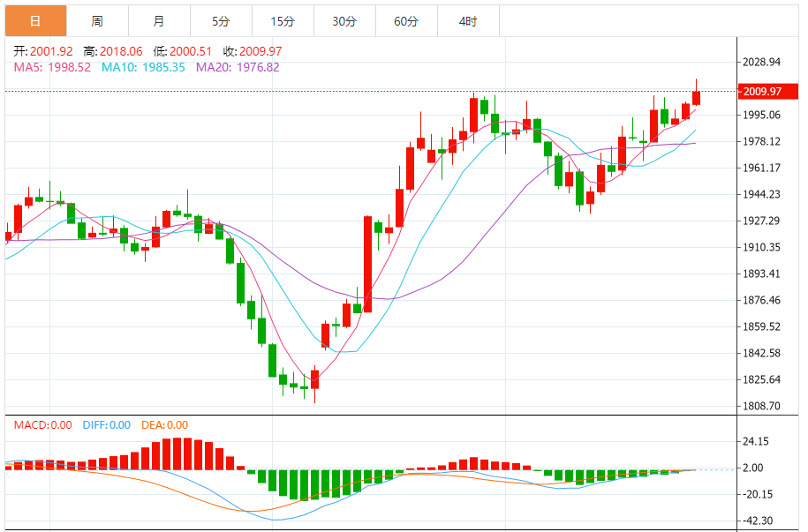Click the DIFF:0.00 label
The height and width of the screenshot is (532, 808).
(x=107, y=425)
